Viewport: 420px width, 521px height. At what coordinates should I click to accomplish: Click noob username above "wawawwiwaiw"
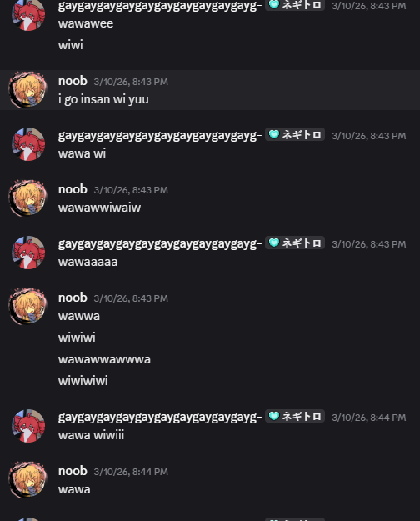(72, 189)
